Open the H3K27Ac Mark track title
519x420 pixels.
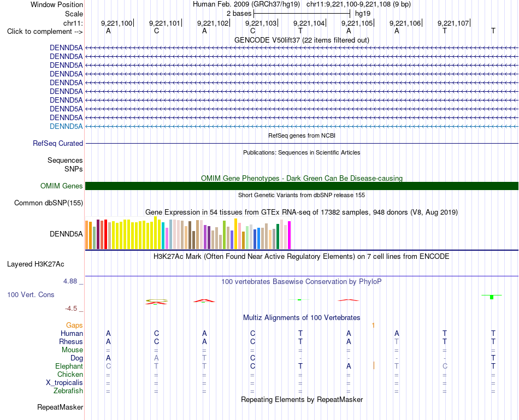click(302, 257)
